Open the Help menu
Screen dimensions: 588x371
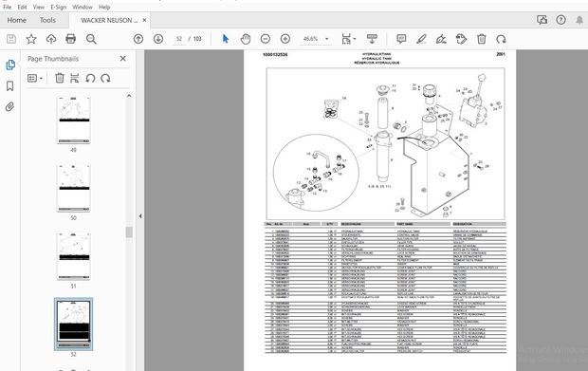(104, 7)
